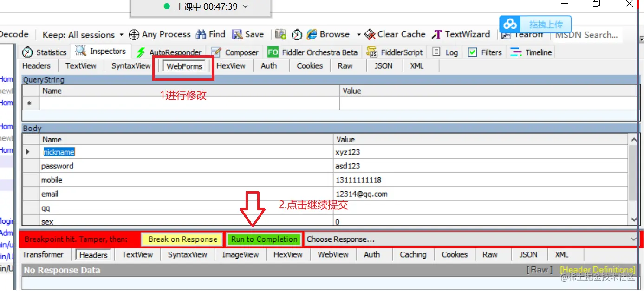
Task: Expand the Choose Response dropdown
Action: coord(634,239)
